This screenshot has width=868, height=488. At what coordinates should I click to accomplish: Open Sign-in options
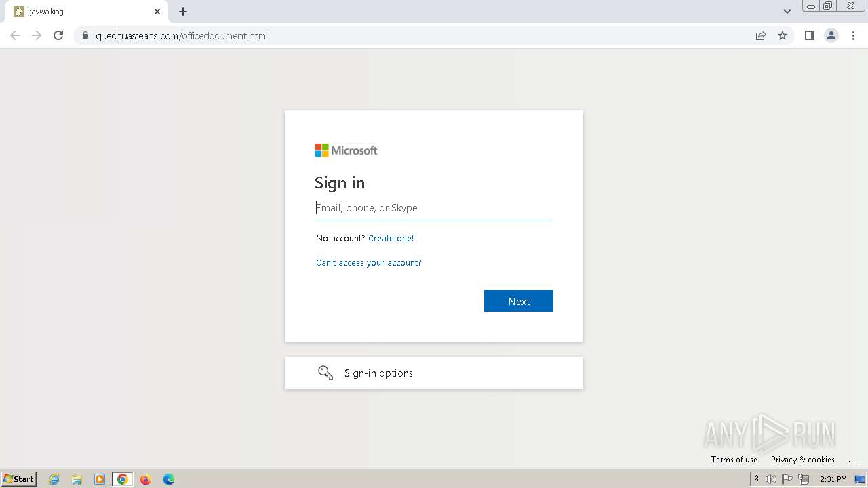434,373
